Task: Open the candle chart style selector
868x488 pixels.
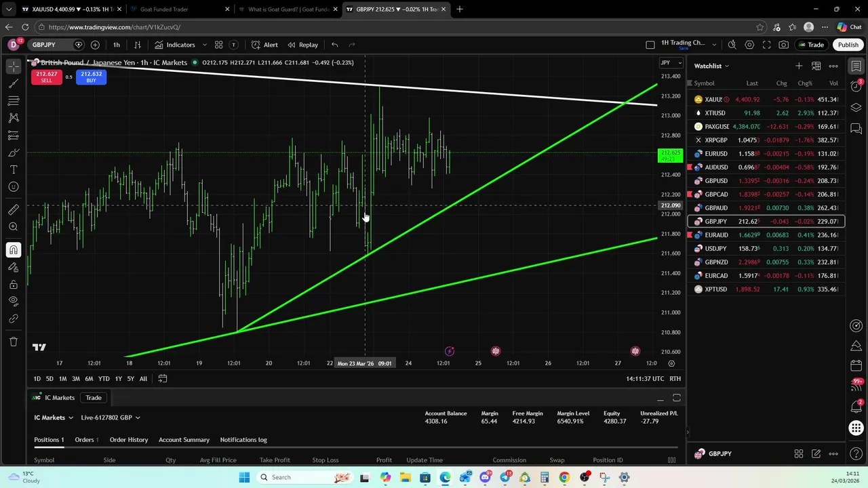Action: pos(137,45)
